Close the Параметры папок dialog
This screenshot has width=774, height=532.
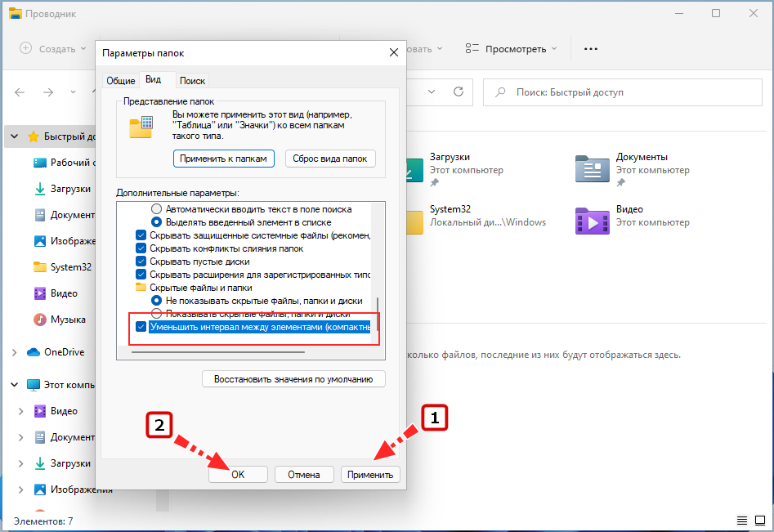coord(393,53)
